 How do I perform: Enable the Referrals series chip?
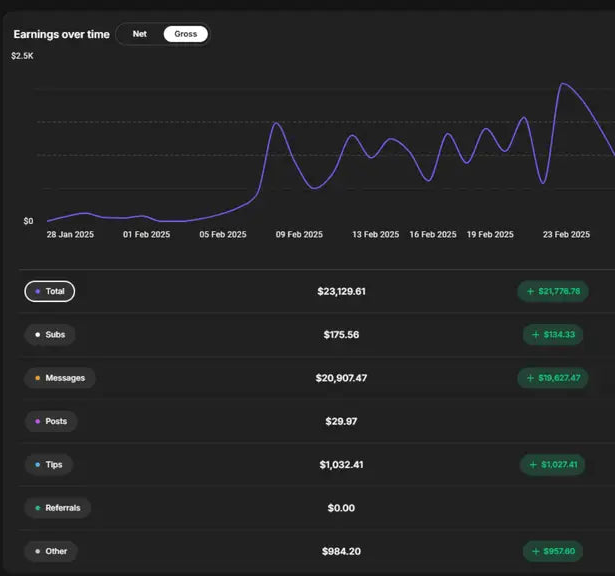(x=58, y=508)
